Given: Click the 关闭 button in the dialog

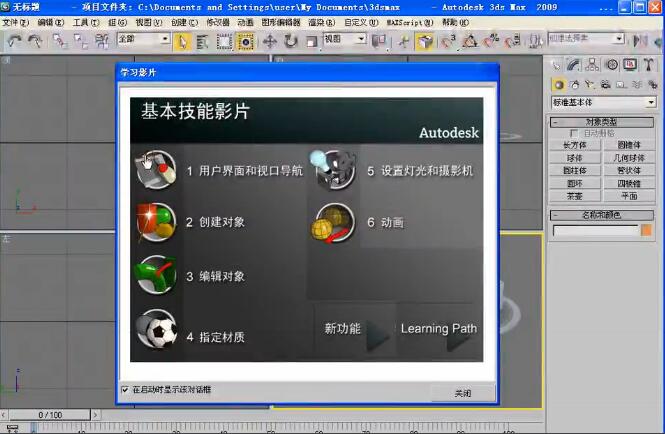Looking at the screenshot, I should point(463,393).
